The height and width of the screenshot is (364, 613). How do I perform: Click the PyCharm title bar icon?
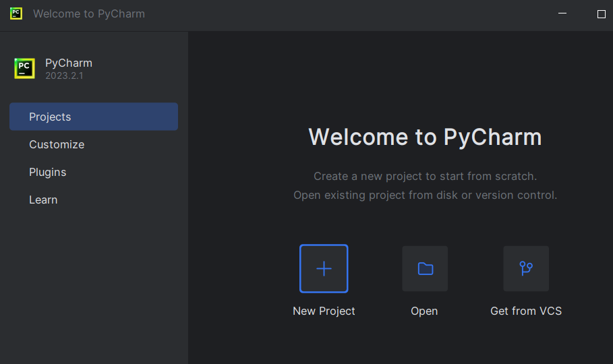point(16,13)
